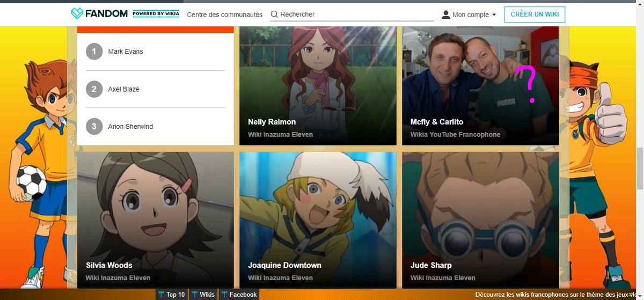
Task: Click the number 2 rank badge
Action: click(94, 89)
